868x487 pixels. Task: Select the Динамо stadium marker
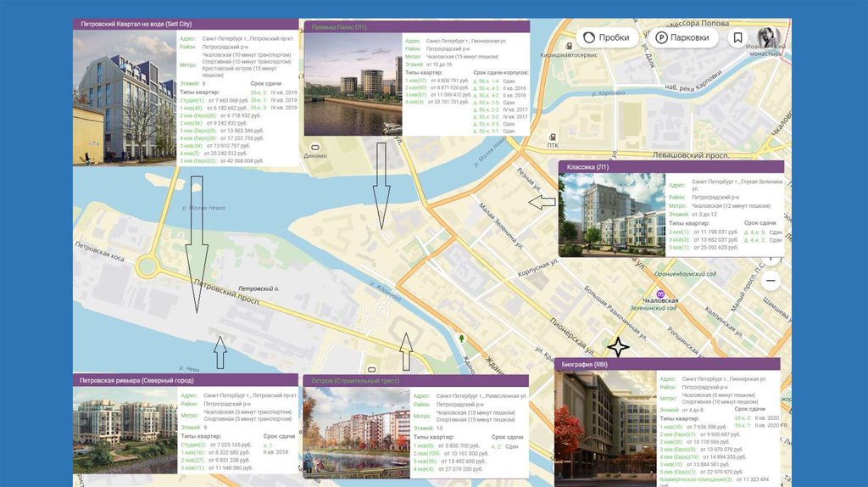point(315,148)
